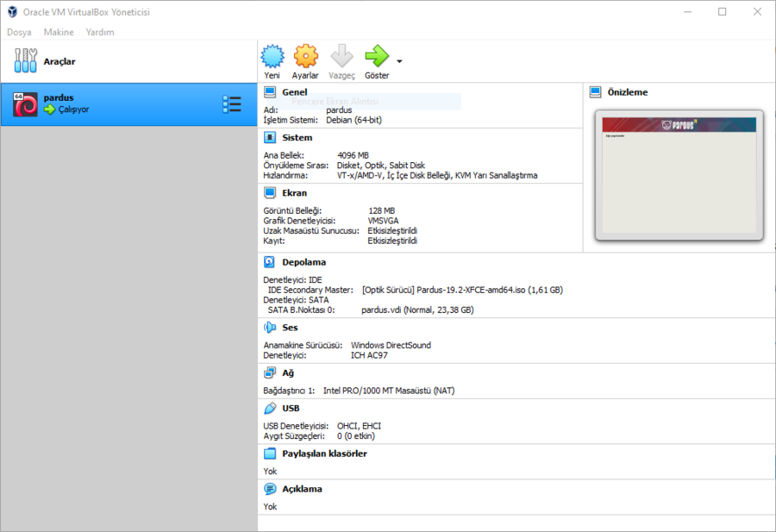The width and height of the screenshot is (776, 532).
Task: Click the VirtualBox title bar logo
Action: pyautogui.click(x=12, y=12)
